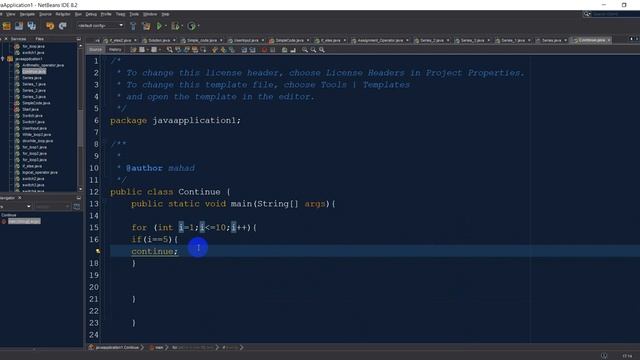The width and height of the screenshot is (640, 360).
Task: Run the project with the green play icon
Action: tap(159, 26)
